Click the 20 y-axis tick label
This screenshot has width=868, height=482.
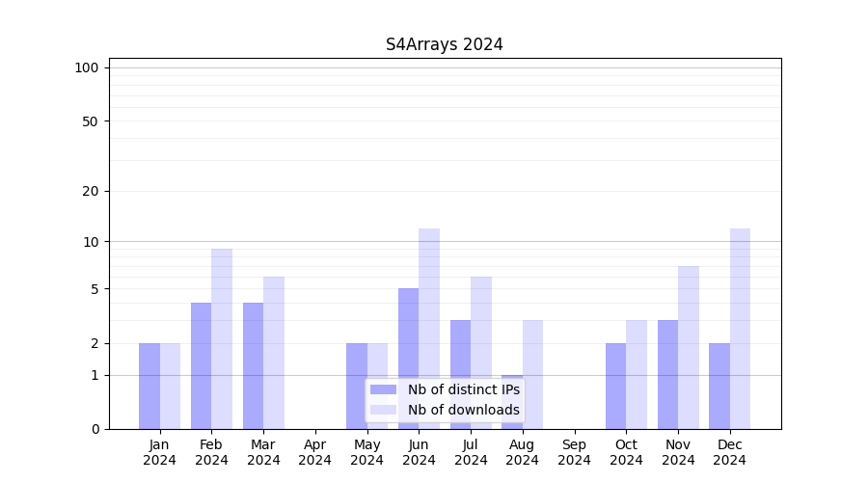pos(91,191)
